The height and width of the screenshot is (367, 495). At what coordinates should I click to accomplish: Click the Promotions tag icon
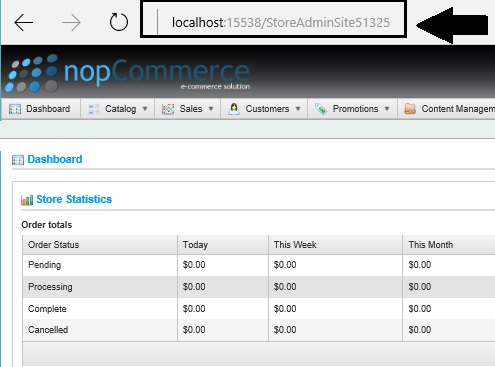(321, 109)
